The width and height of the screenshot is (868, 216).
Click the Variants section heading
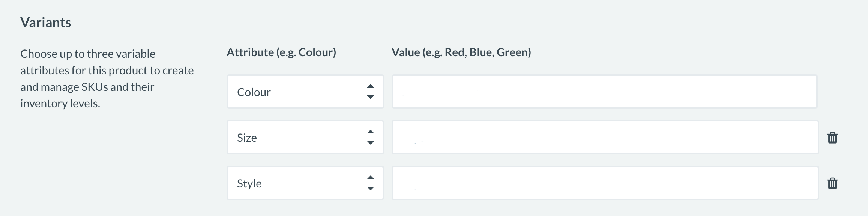46,22
